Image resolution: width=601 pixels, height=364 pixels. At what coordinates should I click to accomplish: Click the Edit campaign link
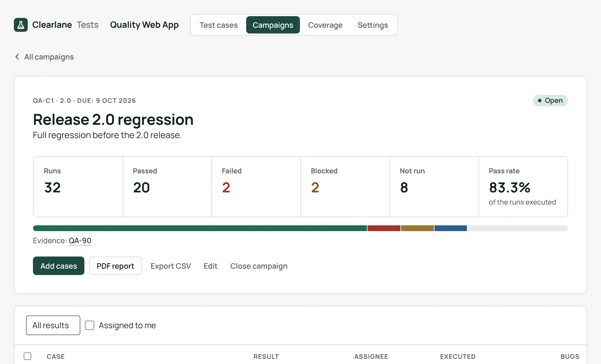click(210, 266)
